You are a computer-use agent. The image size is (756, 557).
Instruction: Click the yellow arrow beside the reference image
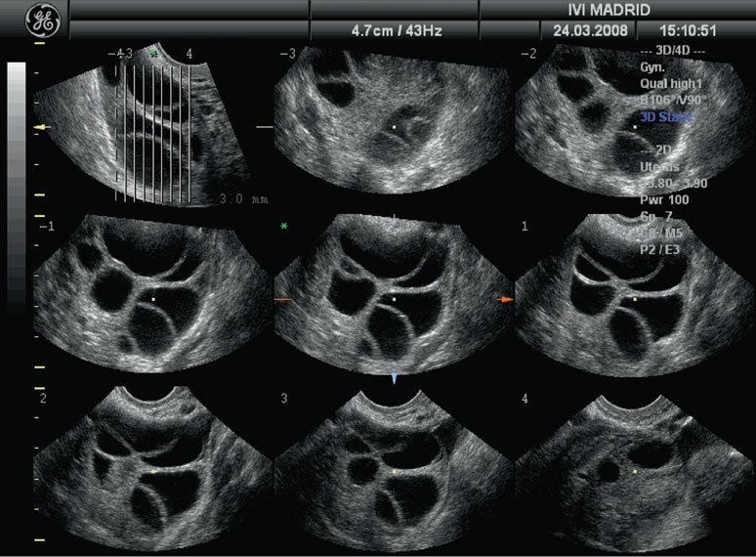point(42,127)
